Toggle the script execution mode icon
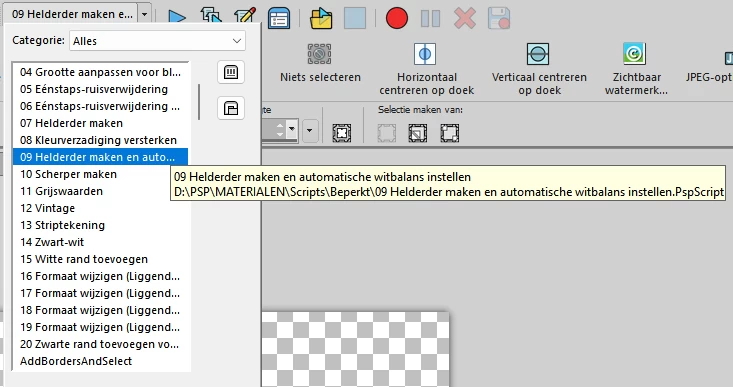The width and height of the screenshot is (733, 387). point(279,18)
